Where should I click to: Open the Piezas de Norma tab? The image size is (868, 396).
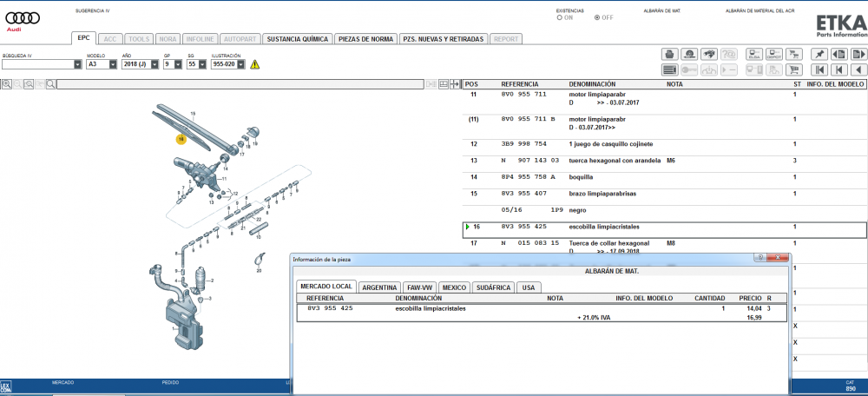pos(366,39)
